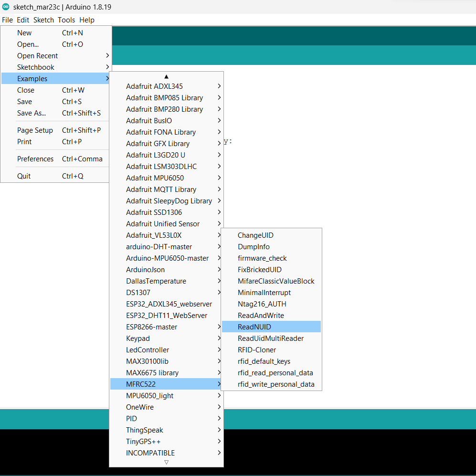Image resolution: width=476 pixels, height=476 pixels.
Task: Open the Tools menu
Action: (66, 20)
